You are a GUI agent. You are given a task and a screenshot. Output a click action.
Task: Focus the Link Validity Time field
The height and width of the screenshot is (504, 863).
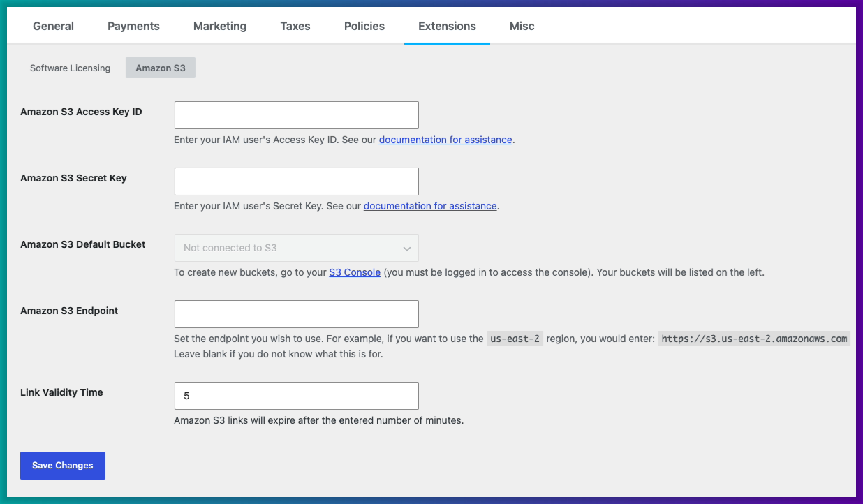(296, 396)
